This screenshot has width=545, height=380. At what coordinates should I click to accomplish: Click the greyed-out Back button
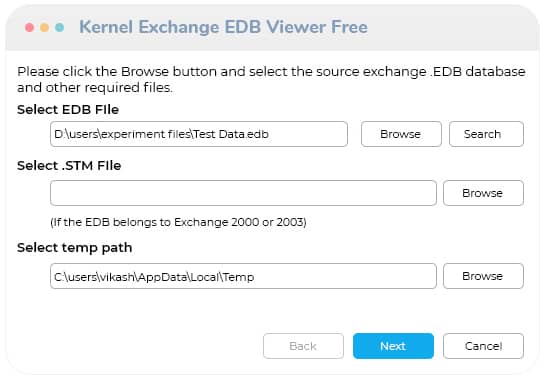303,346
